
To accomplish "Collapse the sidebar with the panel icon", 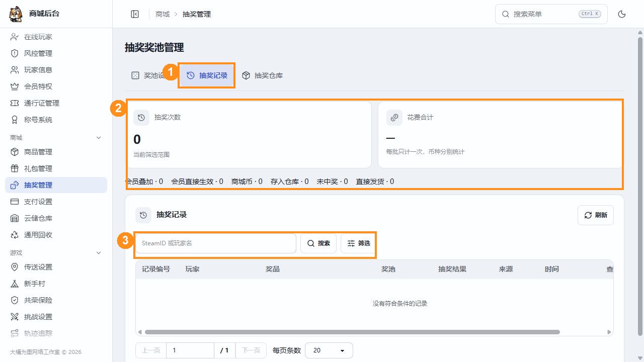I will [x=135, y=14].
